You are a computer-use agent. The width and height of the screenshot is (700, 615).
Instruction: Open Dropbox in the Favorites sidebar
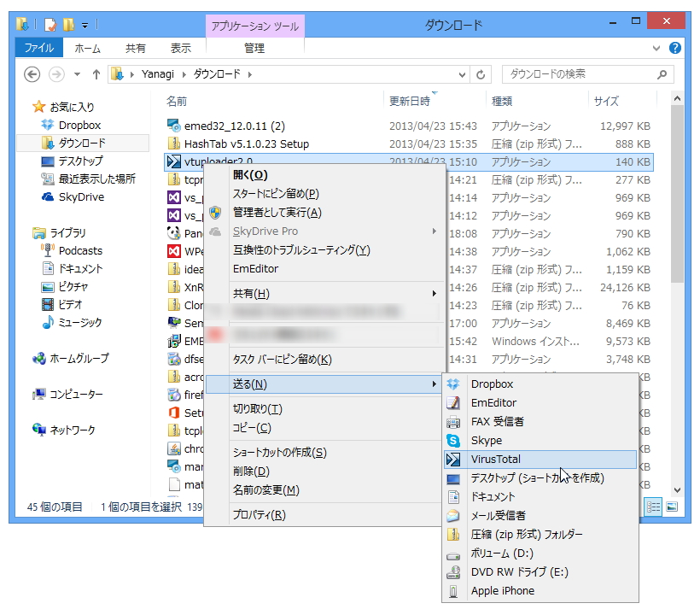click(77, 125)
